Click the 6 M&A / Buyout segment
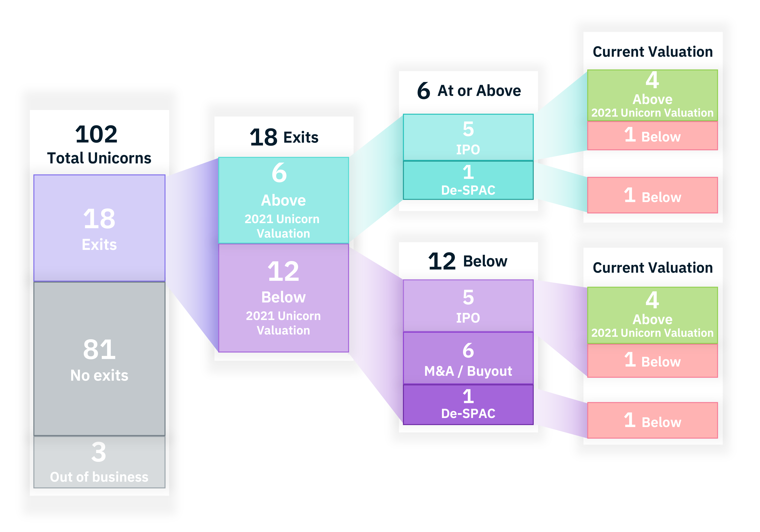This screenshot has height=532, width=760. coord(468,358)
